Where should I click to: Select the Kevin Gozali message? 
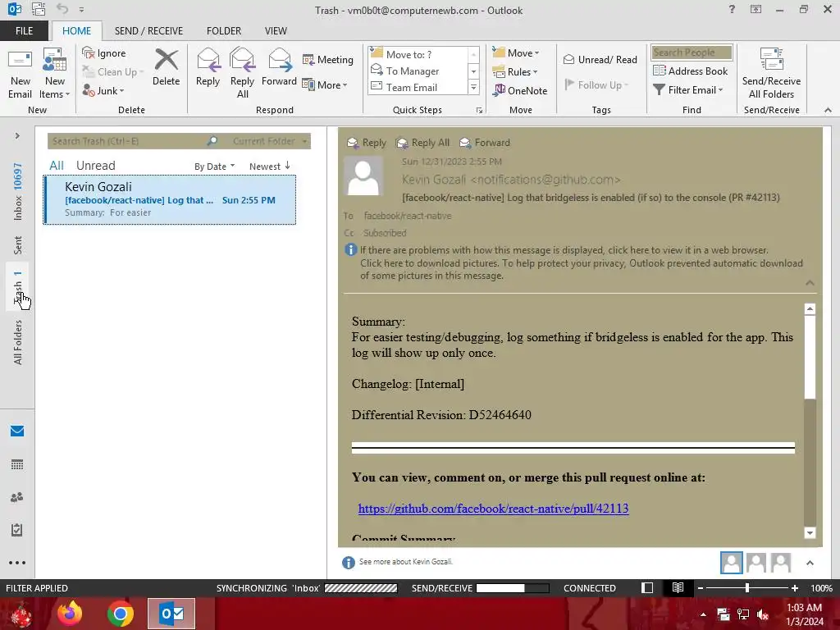169,200
